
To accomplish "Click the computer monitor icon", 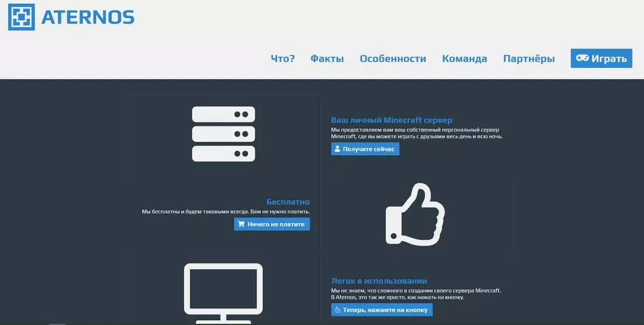I will (223, 293).
